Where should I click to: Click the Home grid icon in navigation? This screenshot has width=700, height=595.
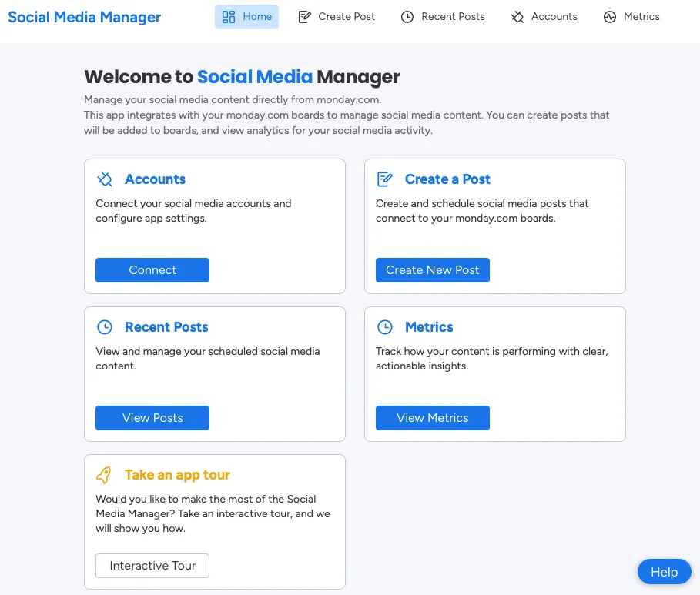coord(229,17)
